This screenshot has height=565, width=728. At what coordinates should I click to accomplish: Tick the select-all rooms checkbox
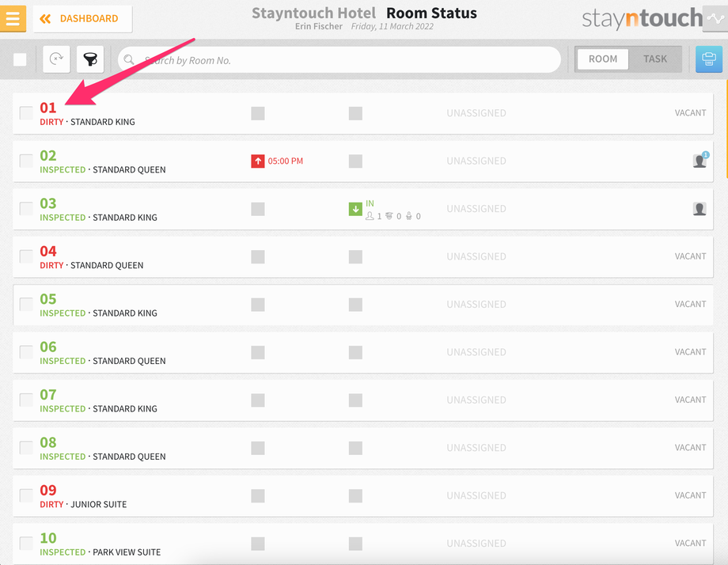[x=20, y=59]
